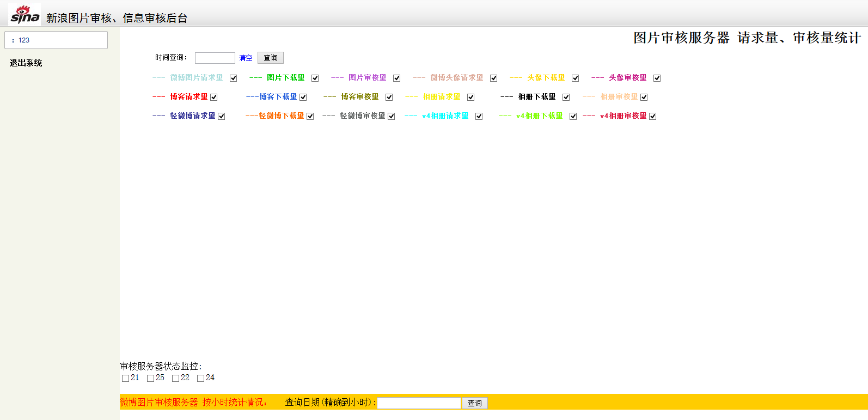
Task: Click the 轻微博请求量 legend label
Action: coord(193,116)
